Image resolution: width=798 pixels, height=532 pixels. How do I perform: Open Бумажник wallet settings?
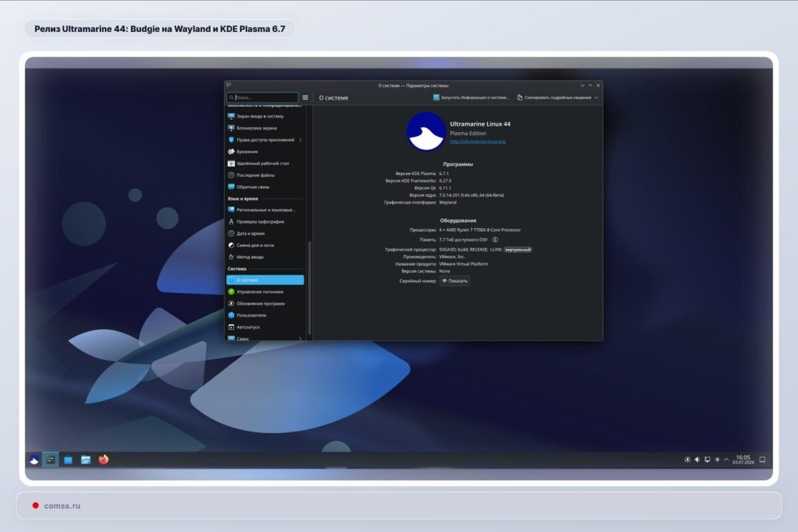[265, 152]
